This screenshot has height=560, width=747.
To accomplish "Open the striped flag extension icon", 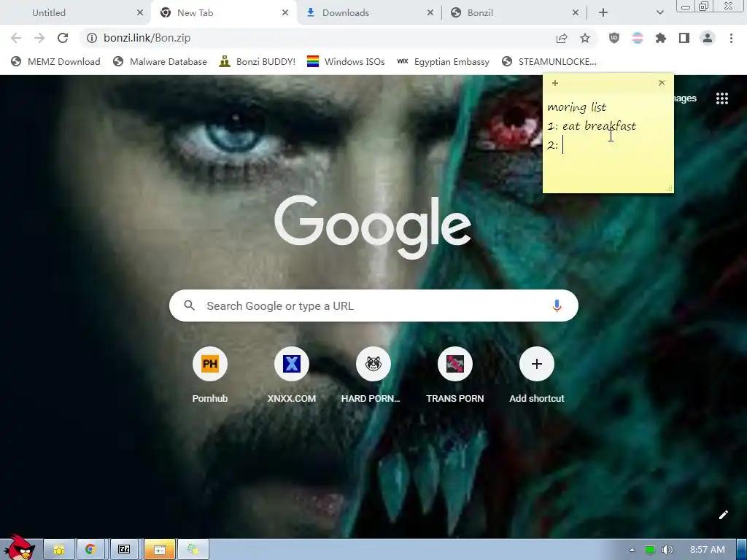I will (638, 38).
